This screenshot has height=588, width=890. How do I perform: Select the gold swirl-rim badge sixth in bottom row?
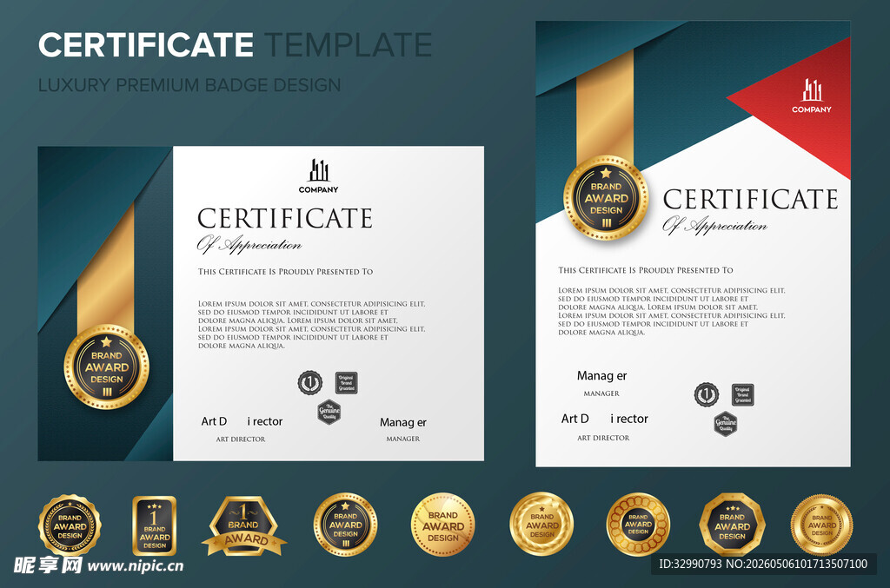point(541,524)
